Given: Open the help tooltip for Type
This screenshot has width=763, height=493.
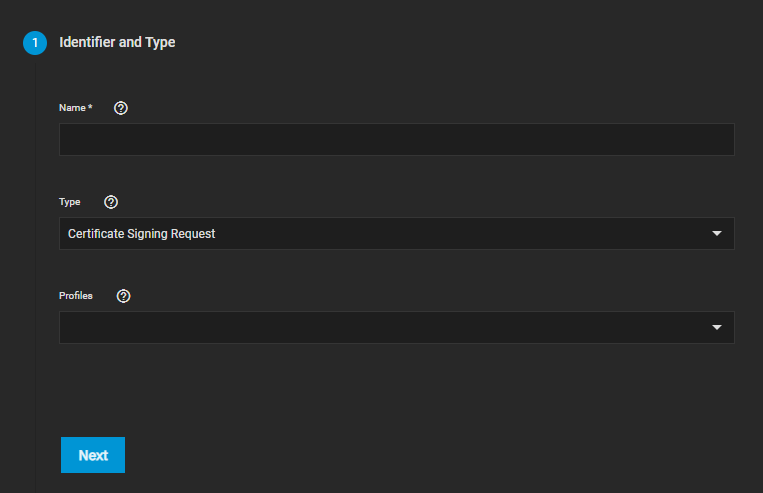Looking at the screenshot, I should [x=111, y=202].
